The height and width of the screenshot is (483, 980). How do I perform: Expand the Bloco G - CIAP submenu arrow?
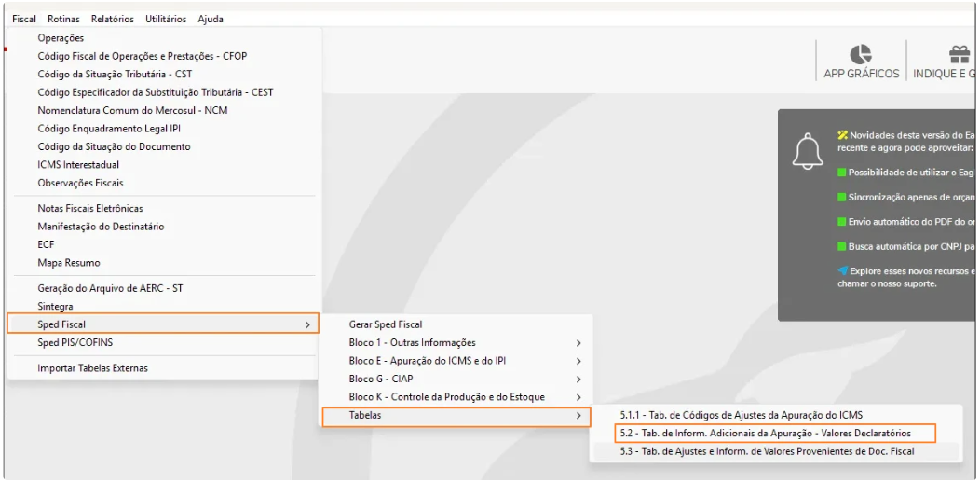578,379
